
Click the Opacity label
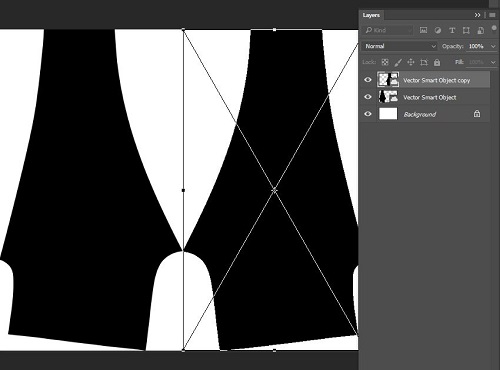pos(453,46)
